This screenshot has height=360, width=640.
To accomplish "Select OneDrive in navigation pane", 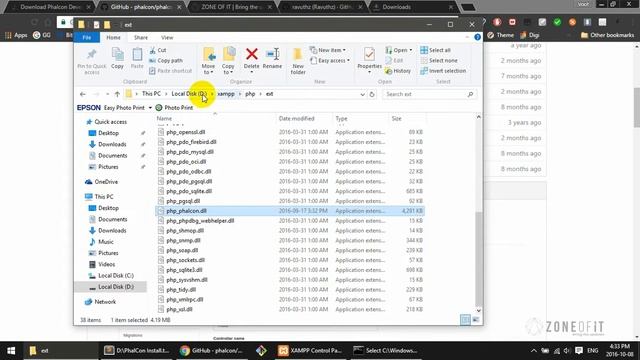I will (106, 182).
